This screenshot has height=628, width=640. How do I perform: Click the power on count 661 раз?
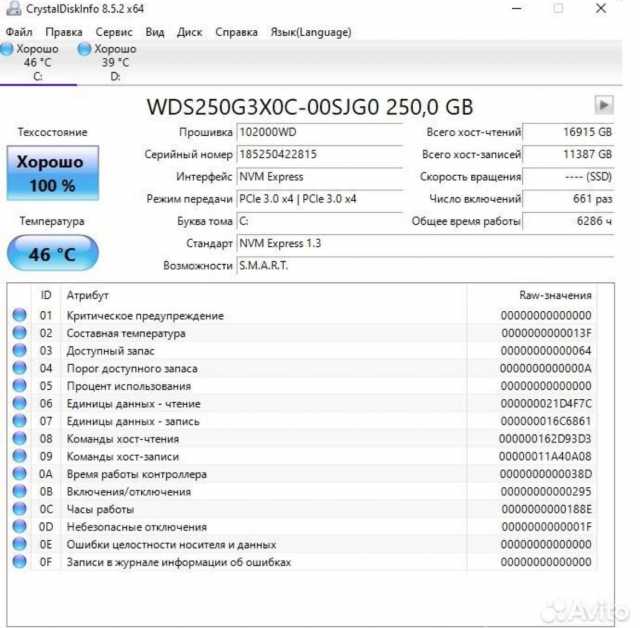[569, 199]
